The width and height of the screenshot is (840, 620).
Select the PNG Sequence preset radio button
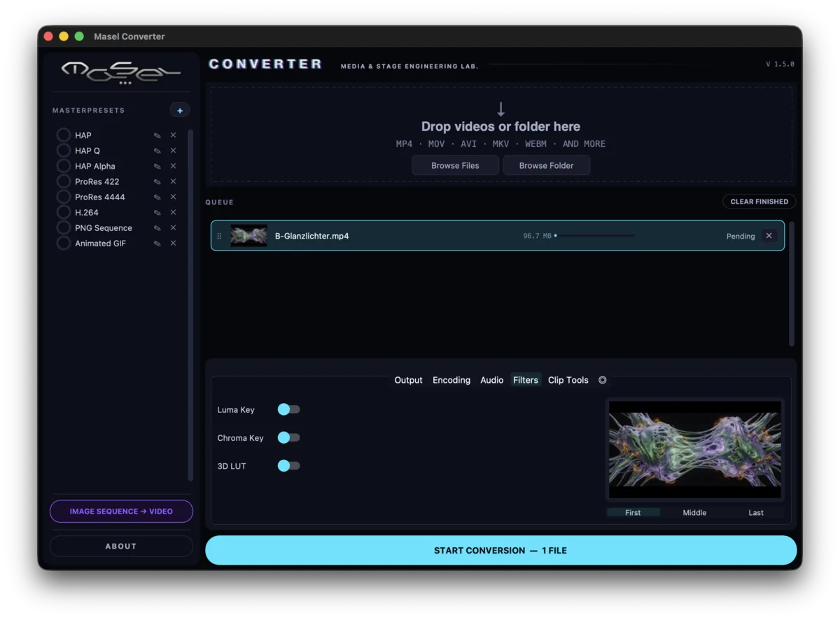pos(64,227)
